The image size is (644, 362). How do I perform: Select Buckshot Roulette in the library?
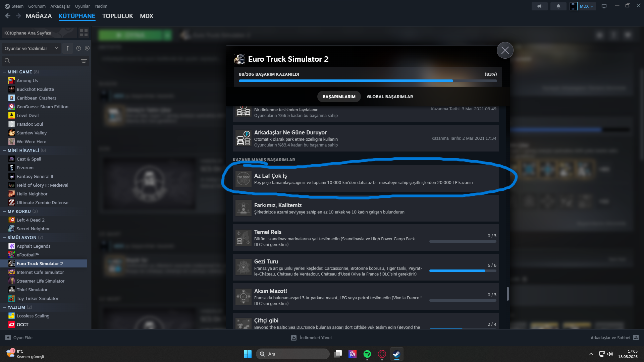click(35, 89)
